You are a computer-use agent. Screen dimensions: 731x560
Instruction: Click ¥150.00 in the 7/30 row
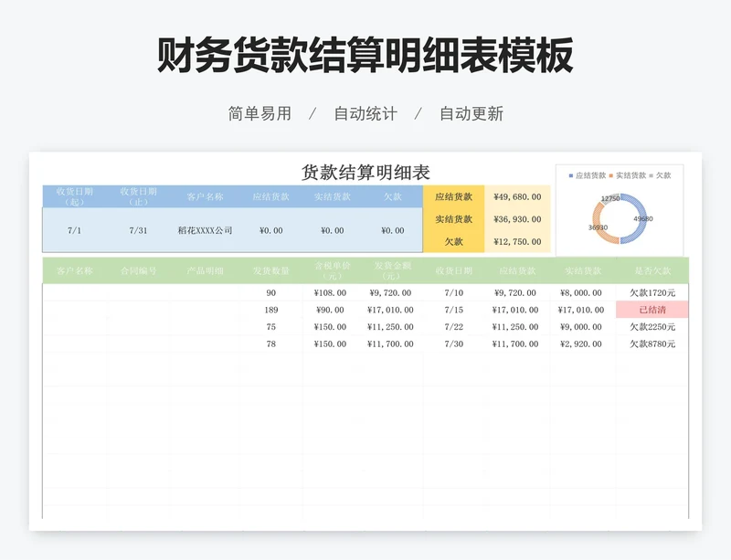click(330, 344)
